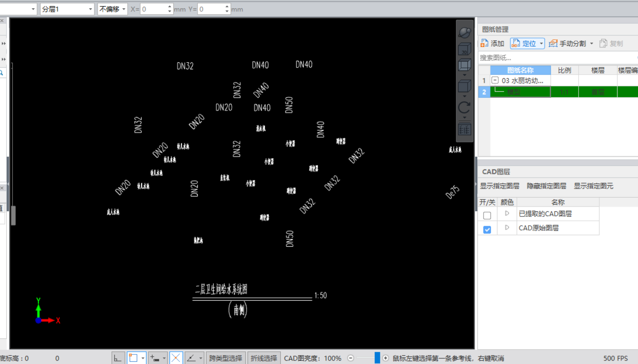Click 显示指定图元 in CAD layers

pos(593,186)
